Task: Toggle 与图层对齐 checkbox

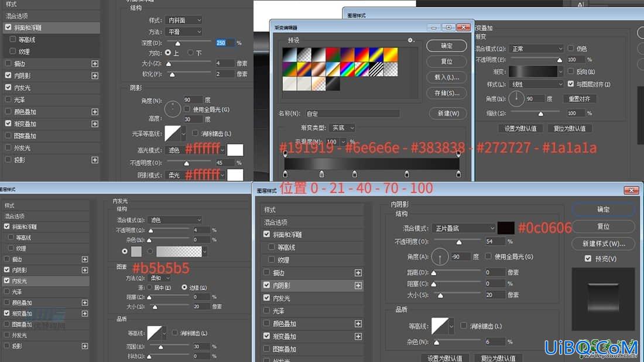Action: click(570, 84)
